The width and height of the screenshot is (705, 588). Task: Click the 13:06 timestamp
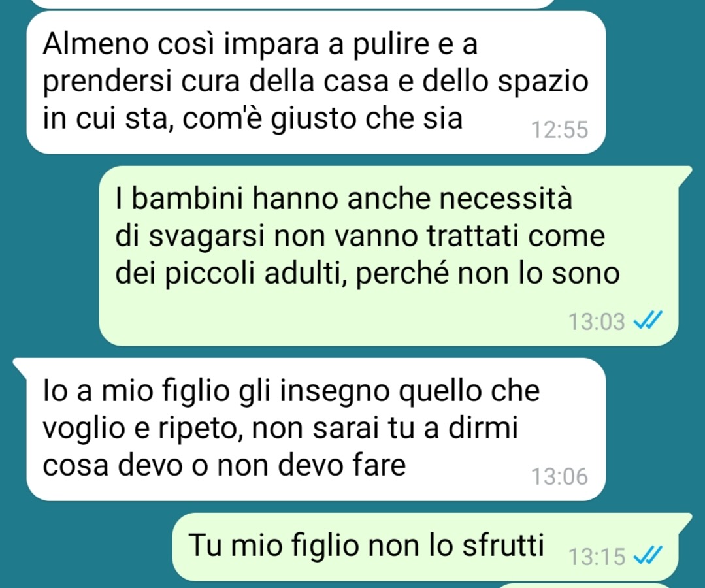tap(559, 476)
